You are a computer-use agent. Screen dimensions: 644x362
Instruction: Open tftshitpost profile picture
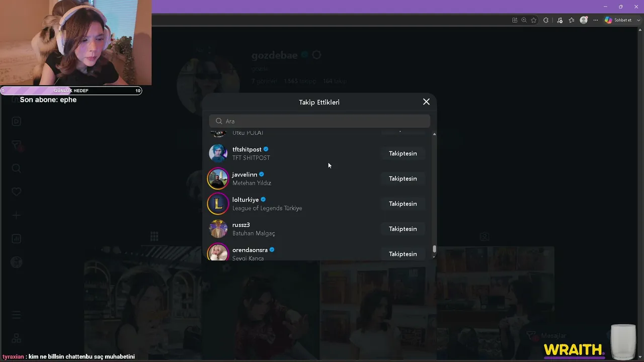[218, 153]
